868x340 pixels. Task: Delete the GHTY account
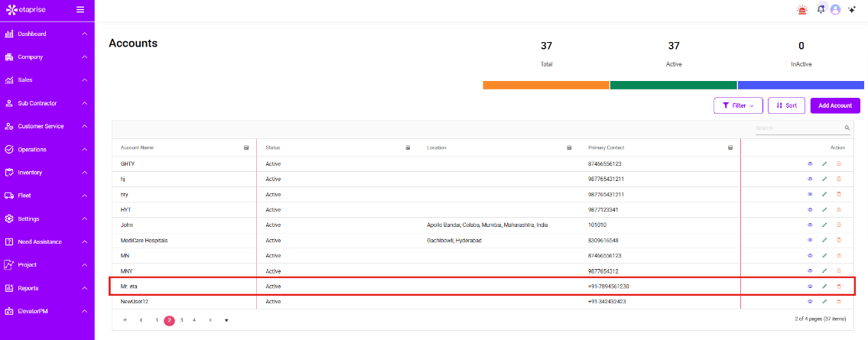(839, 164)
